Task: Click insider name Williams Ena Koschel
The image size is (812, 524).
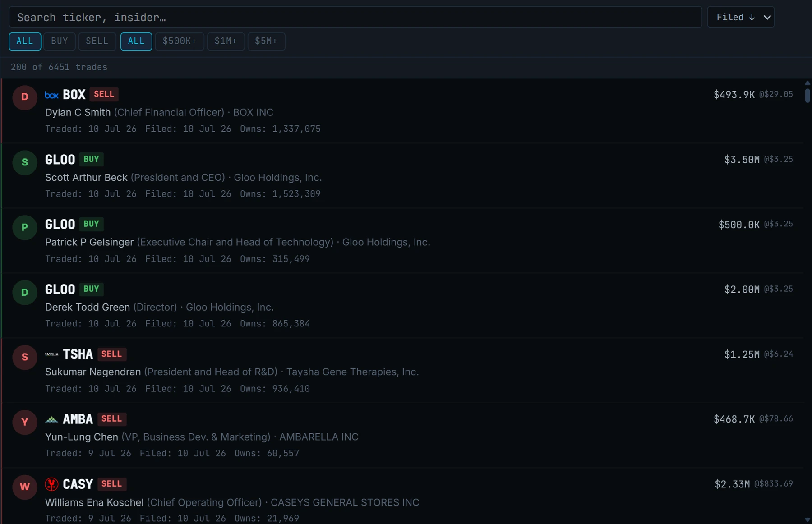Action: point(94,502)
